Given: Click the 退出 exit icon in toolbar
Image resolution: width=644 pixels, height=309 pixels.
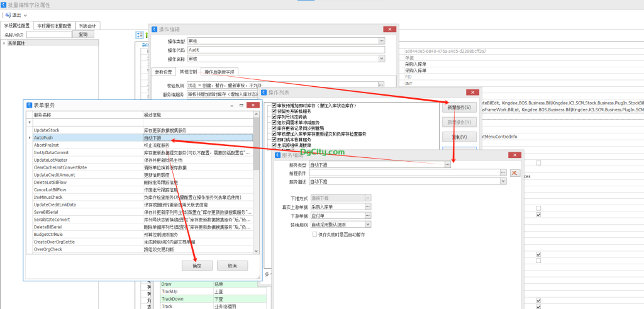Looking at the screenshot, I should click(x=7, y=15).
